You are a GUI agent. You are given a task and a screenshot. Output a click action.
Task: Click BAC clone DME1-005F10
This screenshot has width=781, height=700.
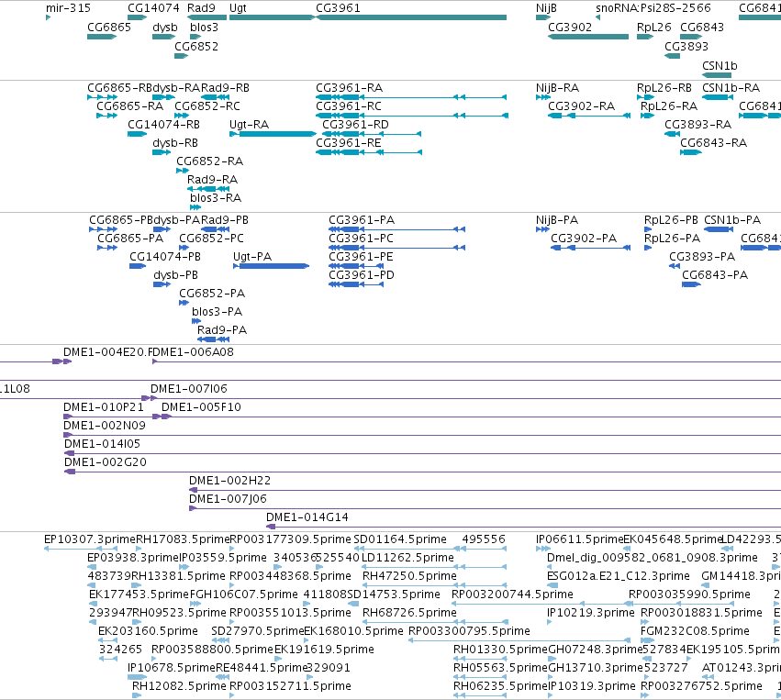[201, 407]
